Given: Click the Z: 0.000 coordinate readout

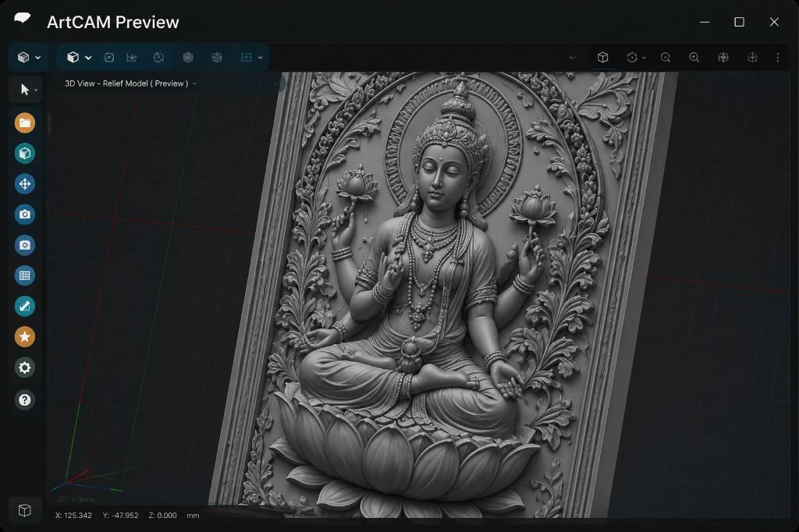Looking at the screenshot, I should pos(162,515).
